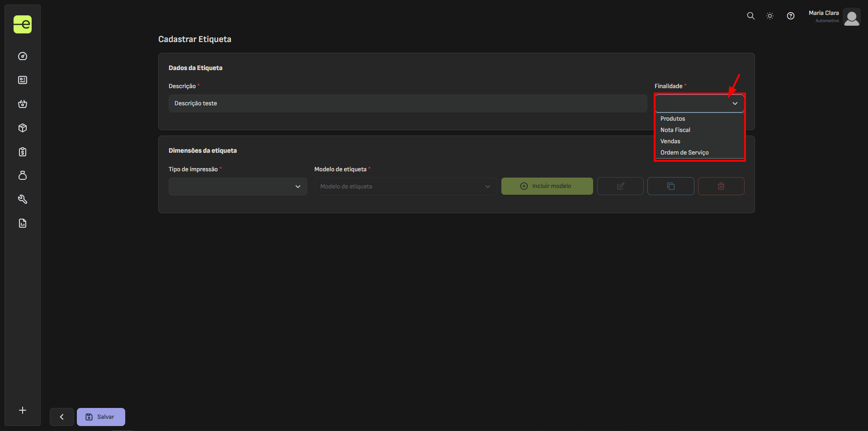
Task: Select Nota Fiscal option
Action: 699,130
